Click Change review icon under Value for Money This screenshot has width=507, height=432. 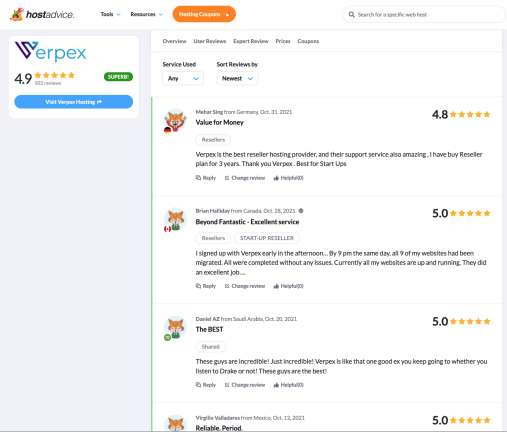(x=227, y=178)
